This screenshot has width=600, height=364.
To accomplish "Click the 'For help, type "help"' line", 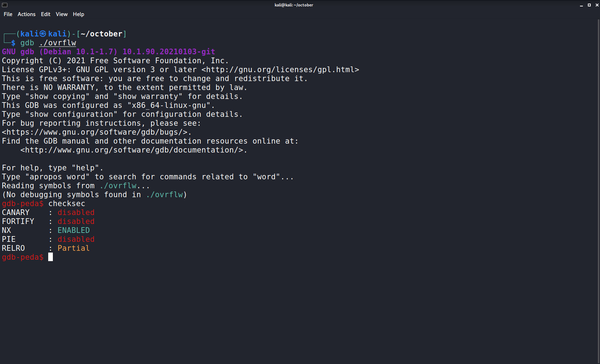I will [x=52, y=168].
